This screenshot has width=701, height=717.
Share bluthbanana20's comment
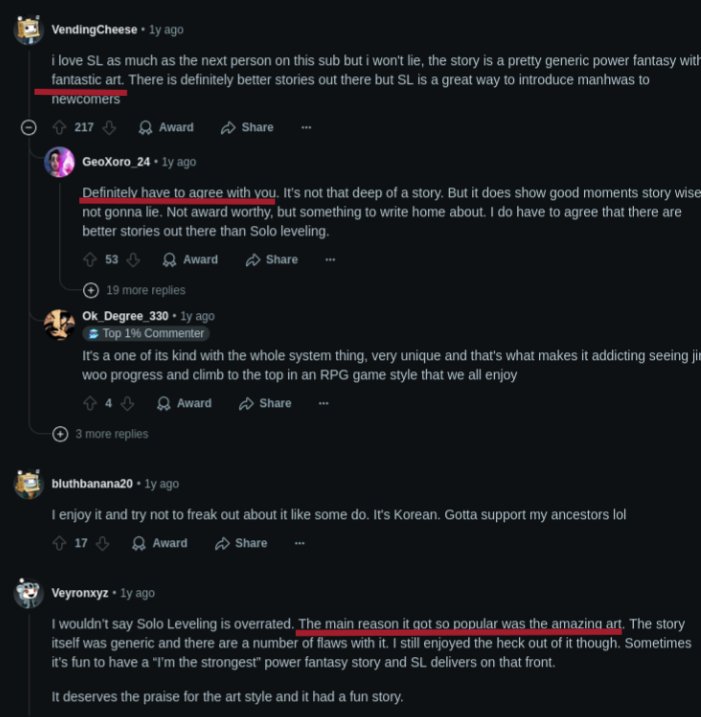coord(241,543)
